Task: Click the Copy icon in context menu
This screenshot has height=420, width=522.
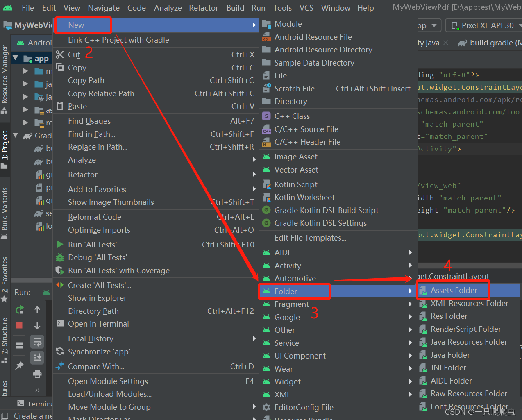Action: [x=60, y=67]
